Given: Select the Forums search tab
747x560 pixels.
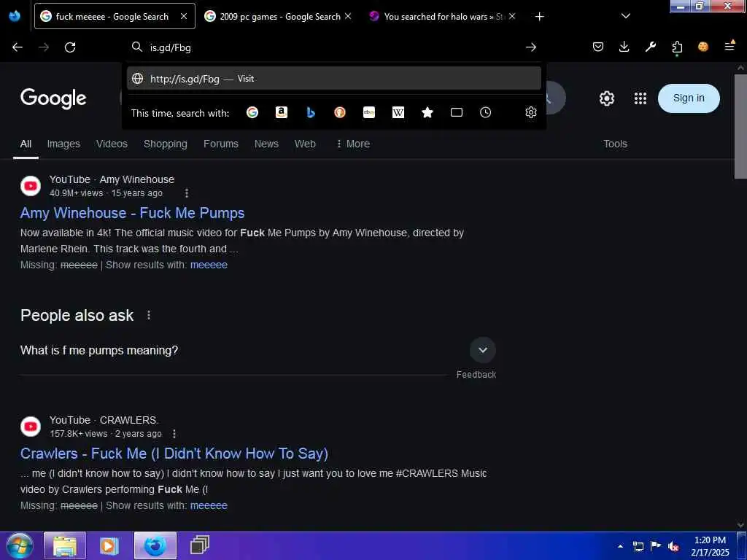Looking at the screenshot, I should [220, 144].
